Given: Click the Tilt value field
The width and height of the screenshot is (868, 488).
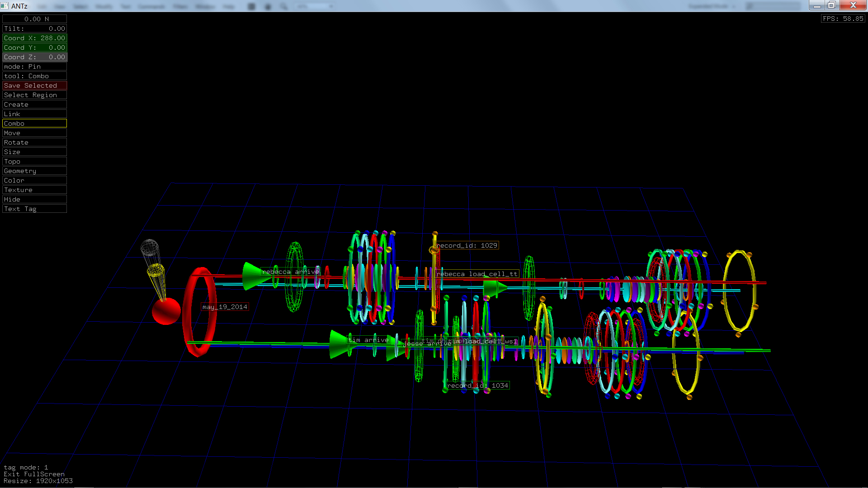Looking at the screenshot, I should pos(34,28).
